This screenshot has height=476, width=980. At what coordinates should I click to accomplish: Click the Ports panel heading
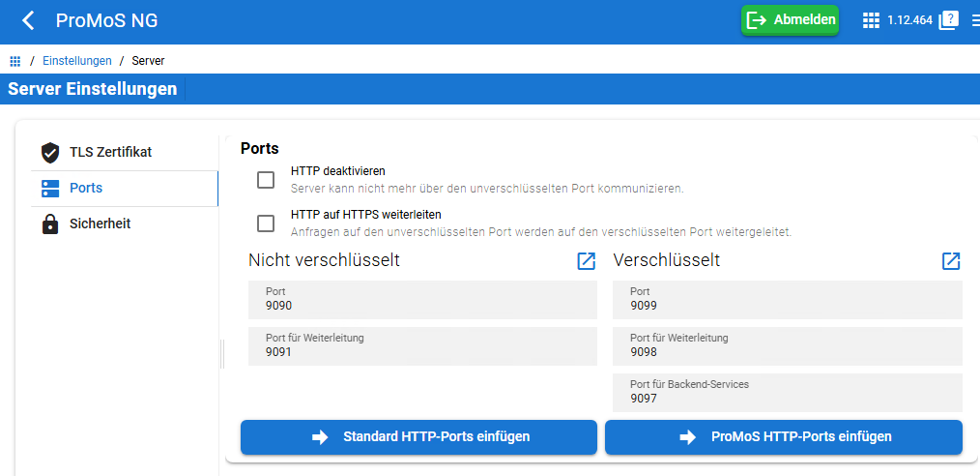click(259, 149)
